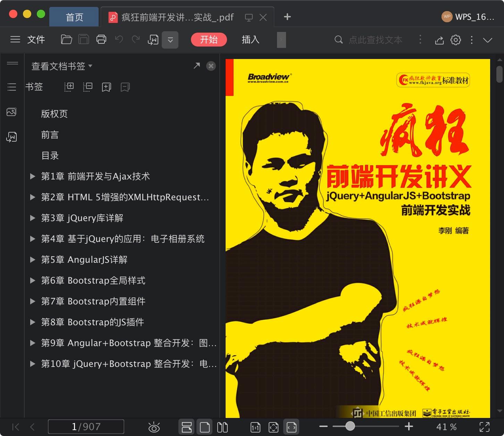Click the print icon
The width and height of the screenshot is (504, 436).
[101, 40]
